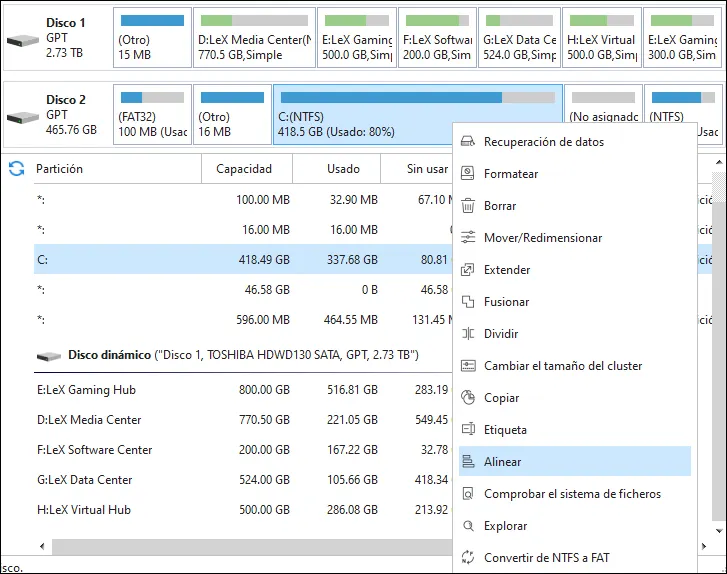Image resolution: width=727 pixels, height=574 pixels.
Task: Select E:LeX Gaming Hub row
Action: [x=243, y=390]
